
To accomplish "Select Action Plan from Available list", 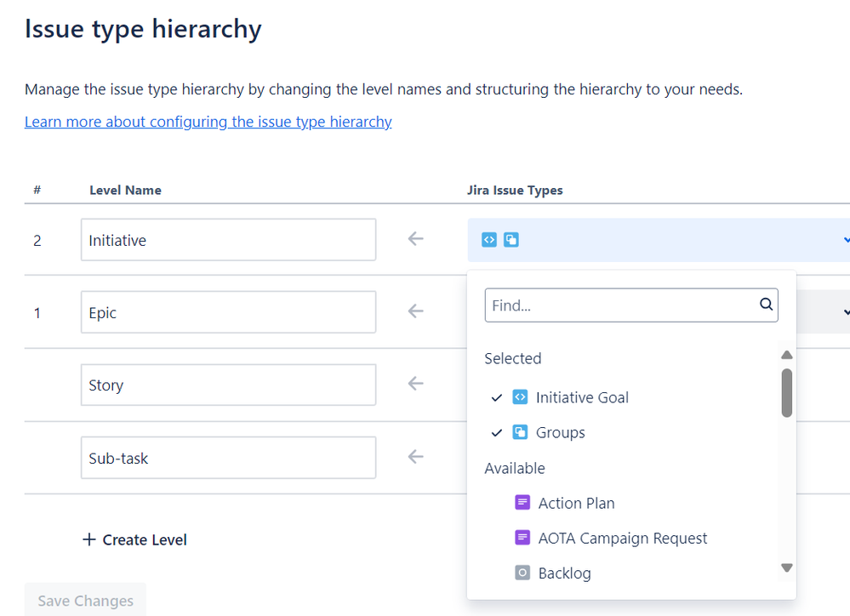I will tap(576, 503).
